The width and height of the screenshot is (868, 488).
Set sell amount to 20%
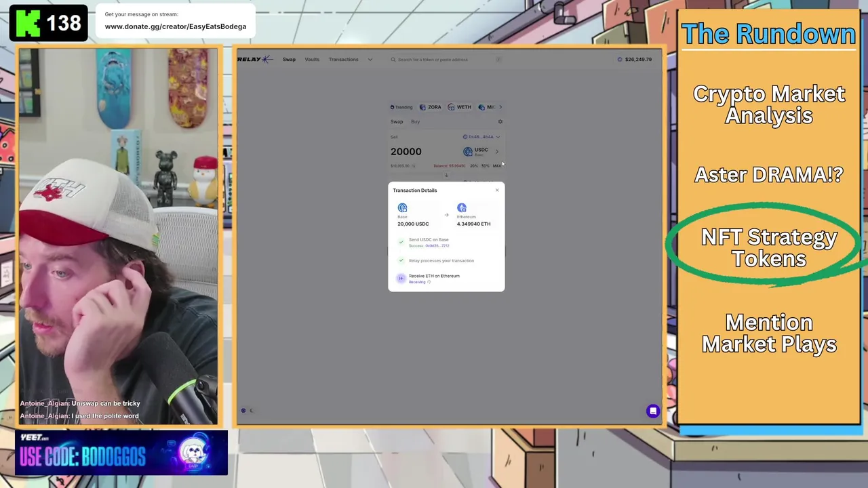click(474, 166)
